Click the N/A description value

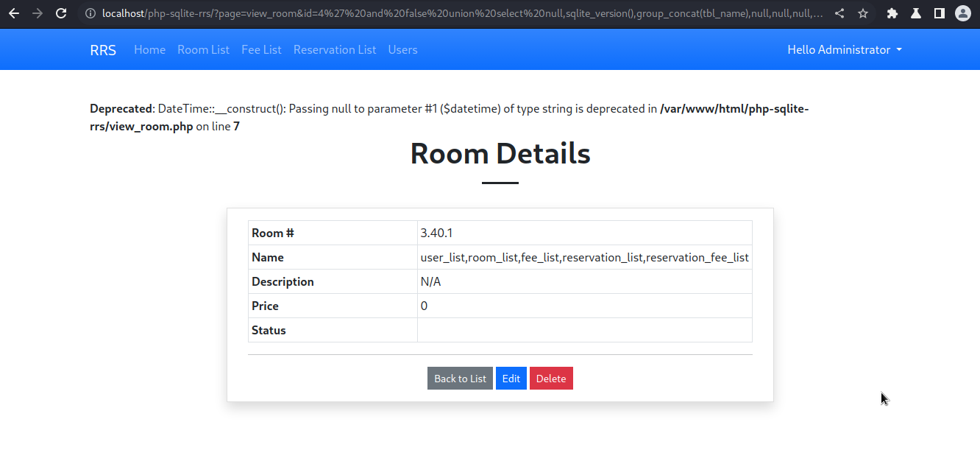(430, 282)
